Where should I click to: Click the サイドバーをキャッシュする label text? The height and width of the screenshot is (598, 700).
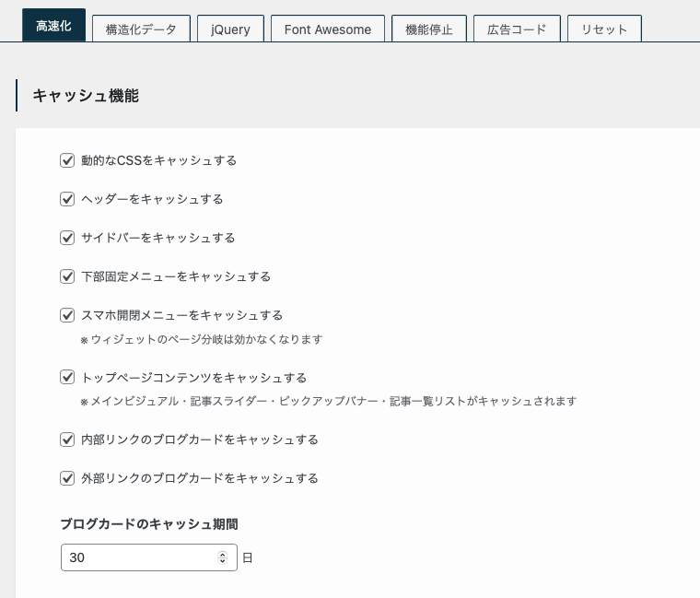158,238
